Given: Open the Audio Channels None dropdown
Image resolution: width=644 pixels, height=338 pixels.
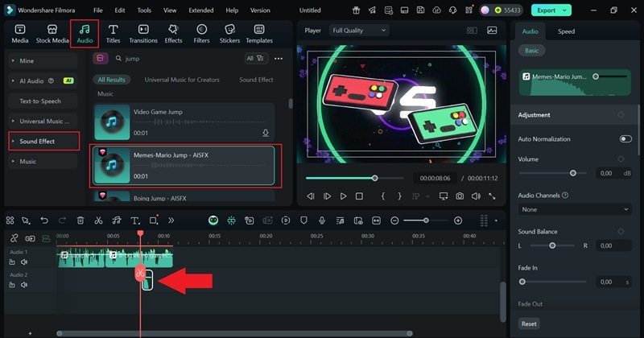Looking at the screenshot, I should click(x=575, y=209).
